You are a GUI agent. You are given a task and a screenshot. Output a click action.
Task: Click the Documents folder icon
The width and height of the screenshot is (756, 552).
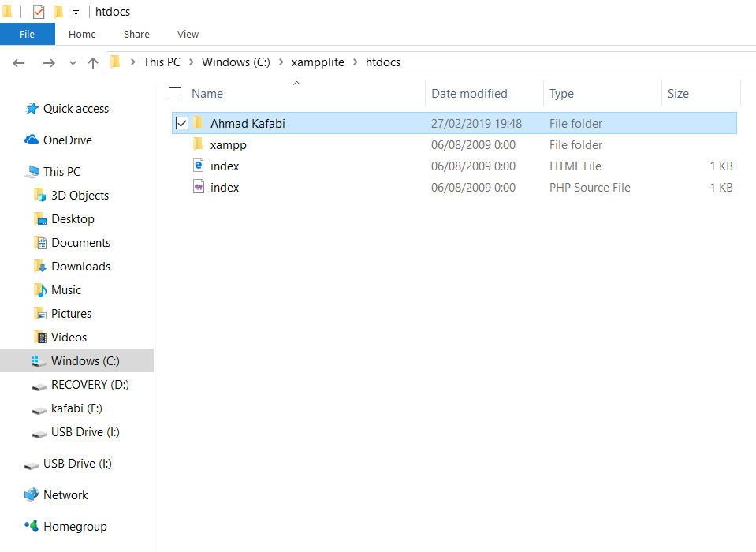pyautogui.click(x=40, y=243)
